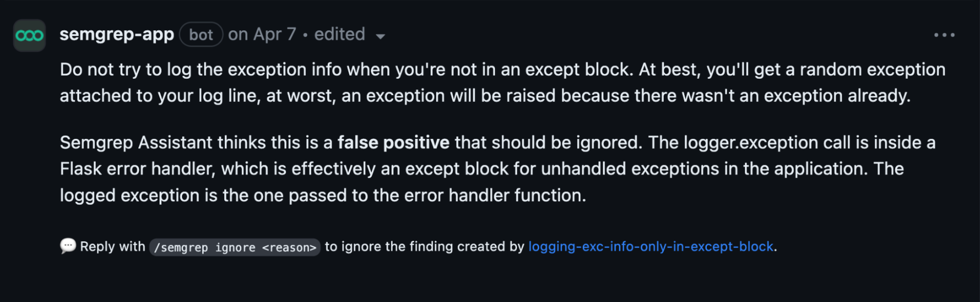980x302 pixels.
Task: Open the logging-exc-info-only-in-except-block rule link
Action: point(651,246)
